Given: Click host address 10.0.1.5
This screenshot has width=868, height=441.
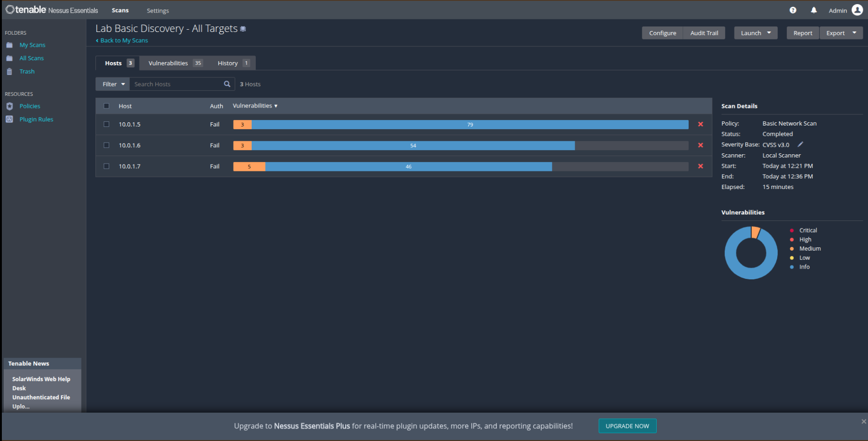Looking at the screenshot, I should 129,124.
